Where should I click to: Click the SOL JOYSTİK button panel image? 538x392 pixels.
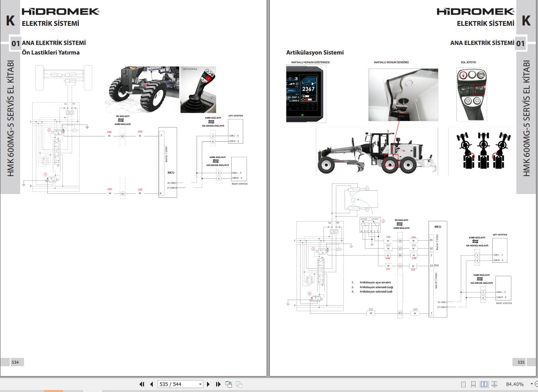coord(472,94)
